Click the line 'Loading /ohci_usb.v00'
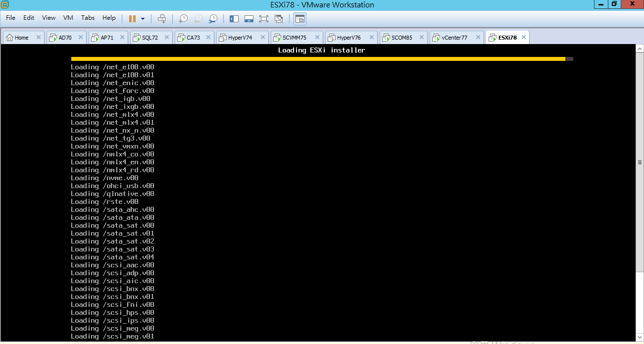Screen dimensions: 644x344 (x=112, y=186)
